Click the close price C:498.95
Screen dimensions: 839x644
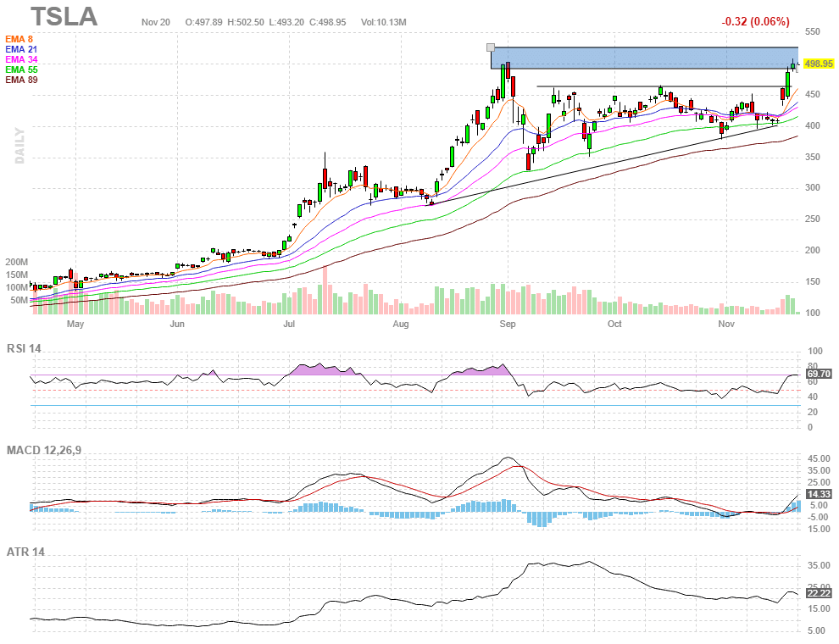point(327,22)
